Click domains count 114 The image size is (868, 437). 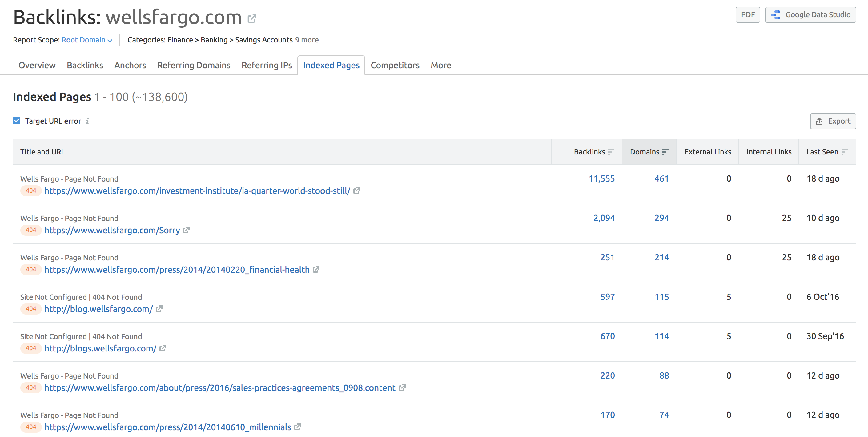coord(661,336)
